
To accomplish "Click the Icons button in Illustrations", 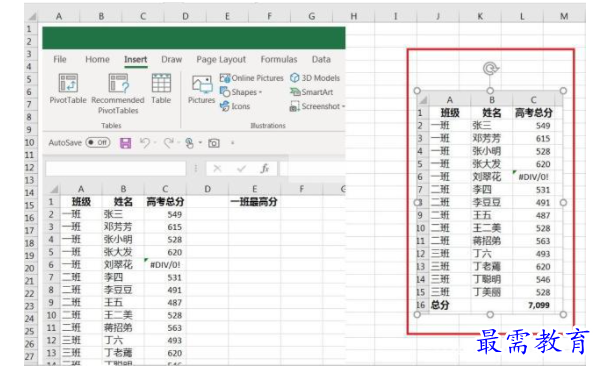I will (235, 106).
